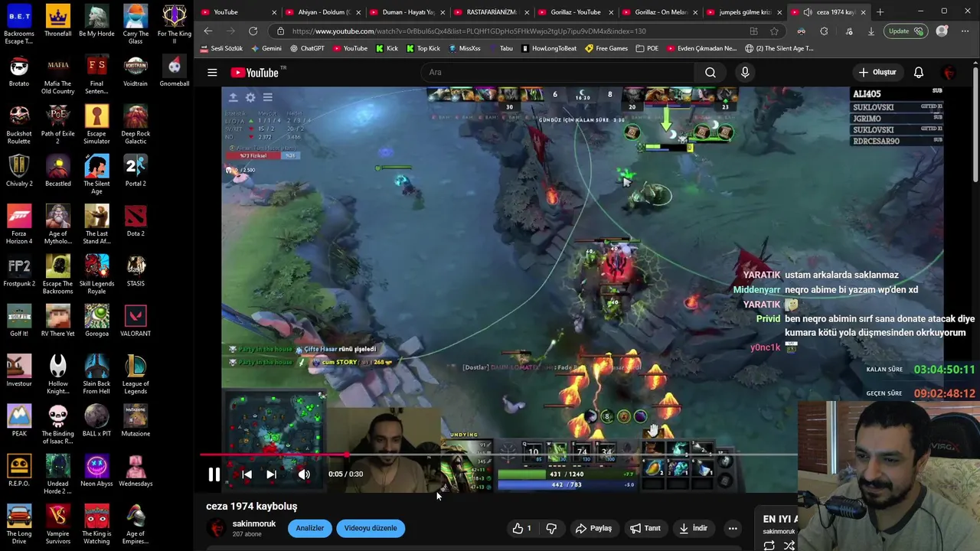Screen dimensions: 980x551
Task: Bookmark this page with star icon
Action: tap(774, 31)
